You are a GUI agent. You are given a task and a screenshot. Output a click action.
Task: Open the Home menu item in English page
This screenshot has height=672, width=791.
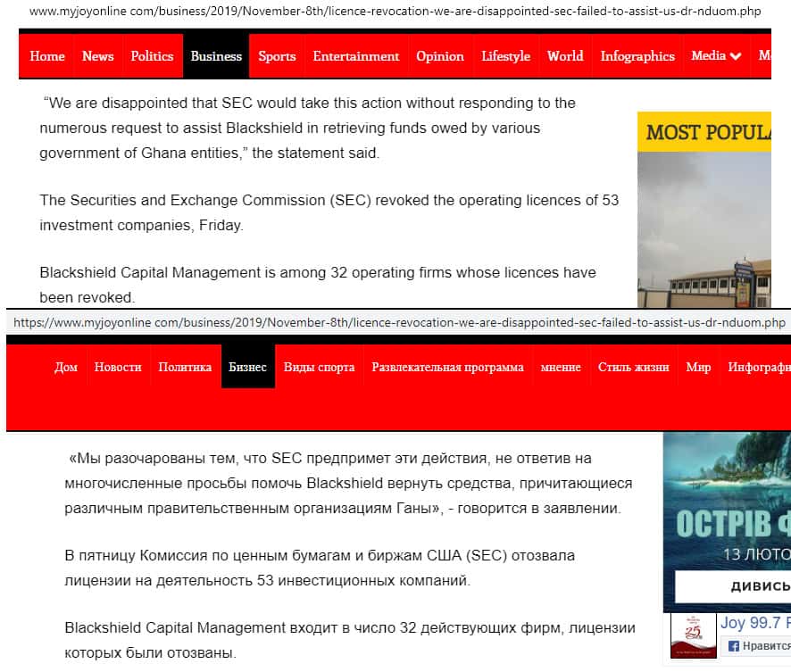pos(47,56)
